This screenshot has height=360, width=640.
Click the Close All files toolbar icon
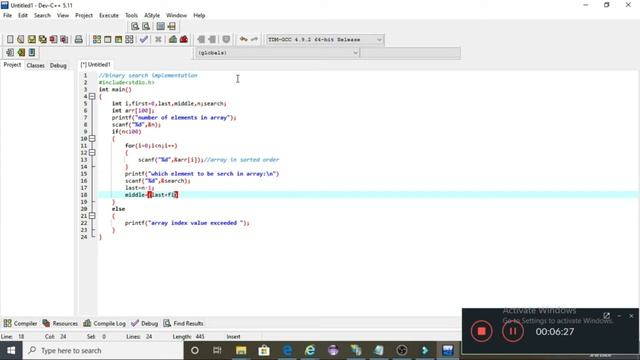(64, 40)
